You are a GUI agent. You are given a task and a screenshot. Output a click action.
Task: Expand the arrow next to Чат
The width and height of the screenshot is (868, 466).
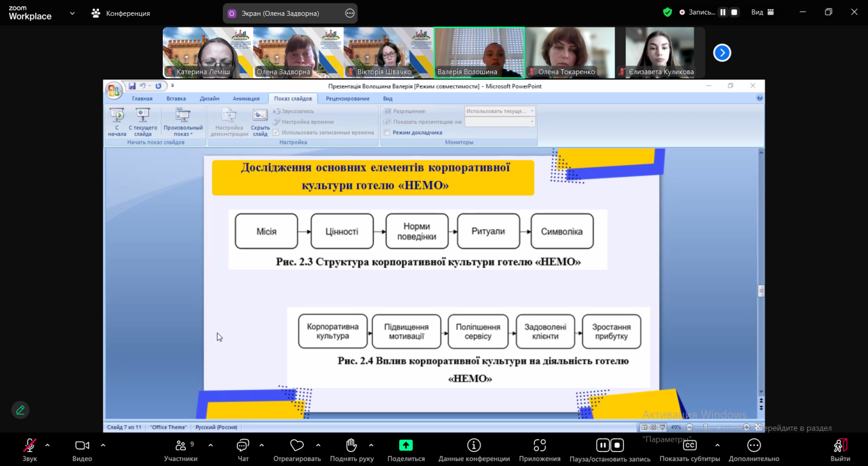pyautogui.click(x=262, y=445)
